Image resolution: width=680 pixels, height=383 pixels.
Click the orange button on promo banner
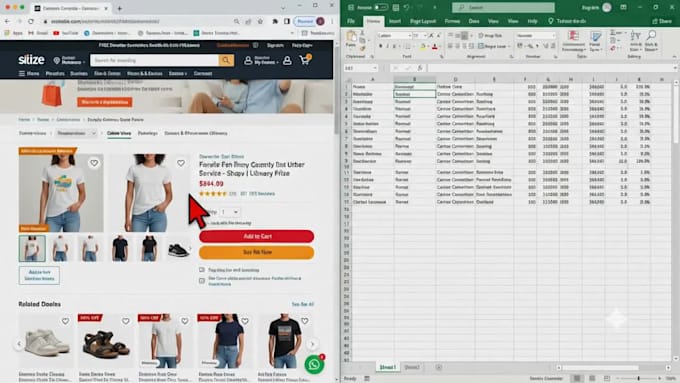[x=105, y=102]
